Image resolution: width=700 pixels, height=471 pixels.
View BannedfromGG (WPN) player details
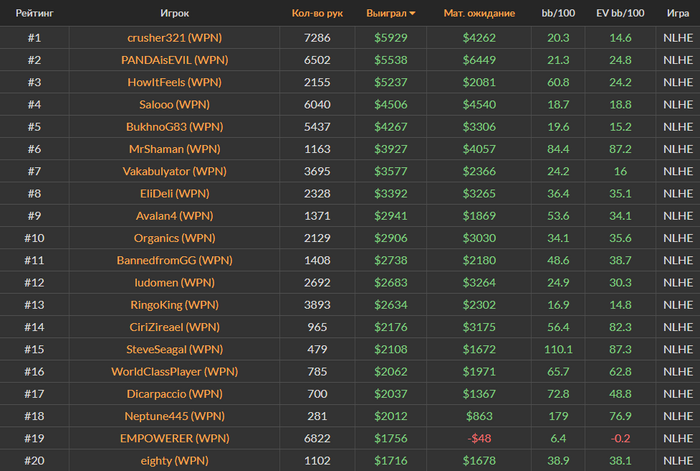coord(175,260)
